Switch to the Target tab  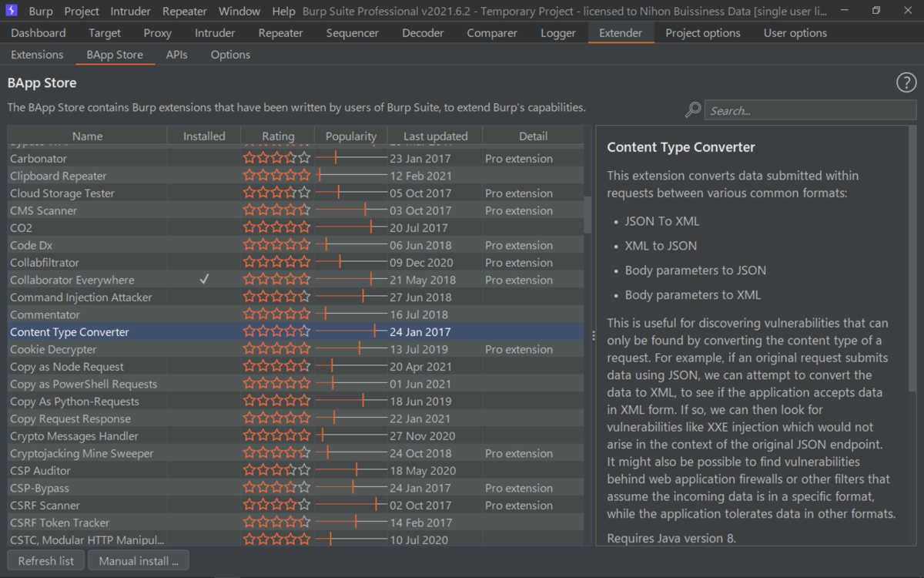[x=105, y=33]
